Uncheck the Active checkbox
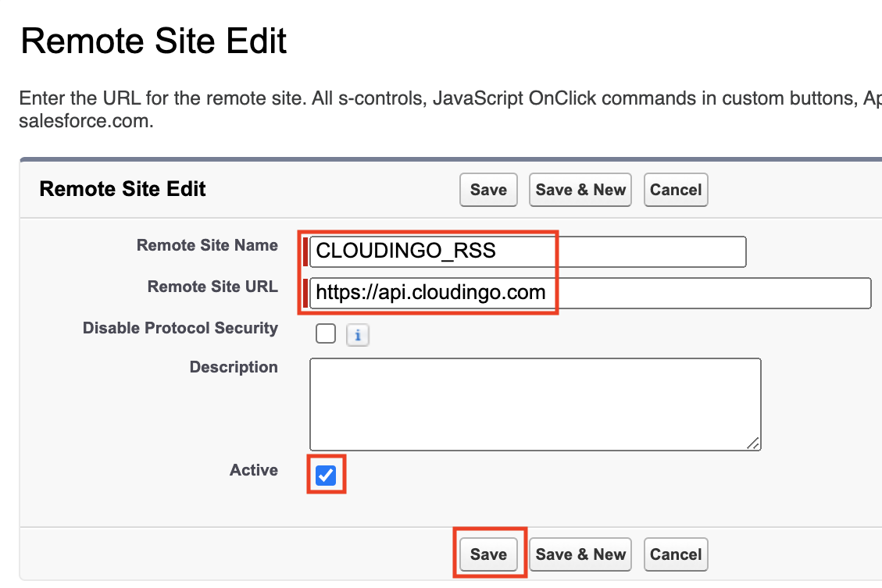The image size is (882, 588). [326, 475]
